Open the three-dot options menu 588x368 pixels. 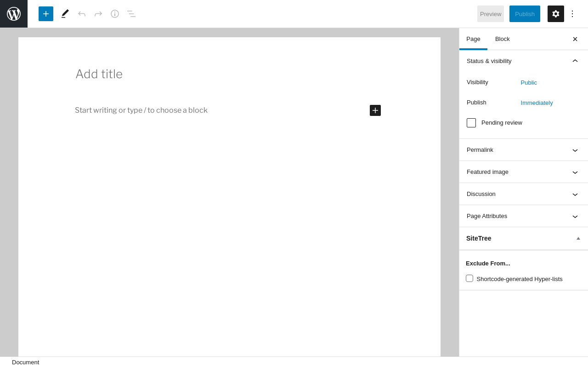[x=572, y=14]
